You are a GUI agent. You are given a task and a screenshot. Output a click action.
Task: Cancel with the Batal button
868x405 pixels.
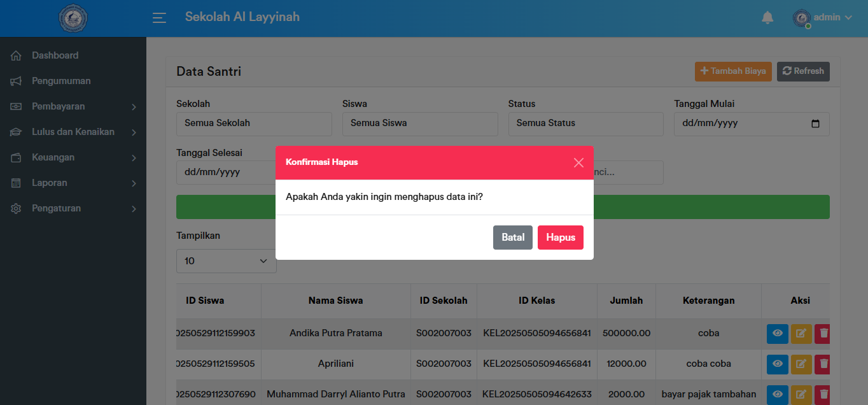pyautogui.click(x=512, y=238)
